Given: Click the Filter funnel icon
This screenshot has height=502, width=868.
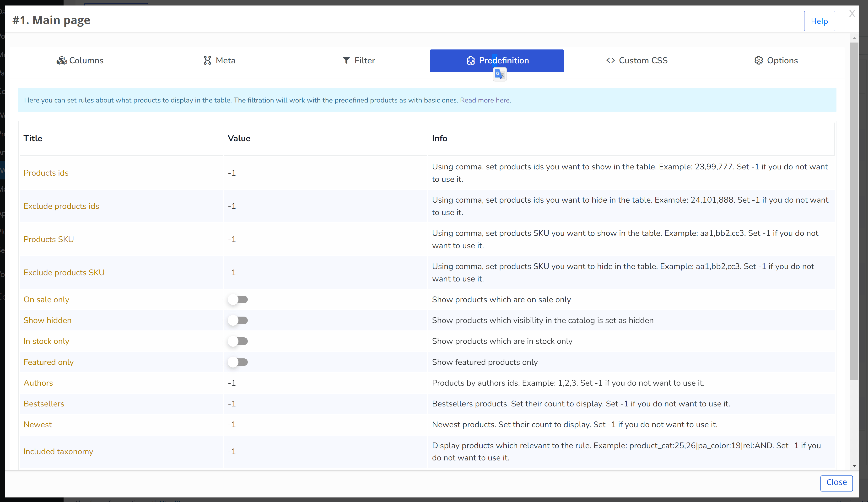Looking at the screenshot, I should [x=346, y=61].
